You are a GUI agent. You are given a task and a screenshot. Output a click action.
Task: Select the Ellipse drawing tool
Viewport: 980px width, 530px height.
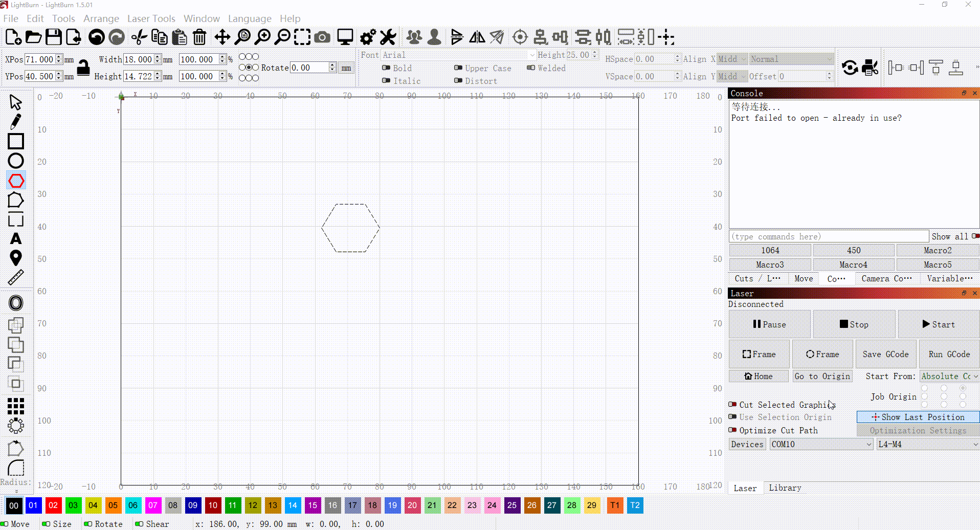(16, 161)
